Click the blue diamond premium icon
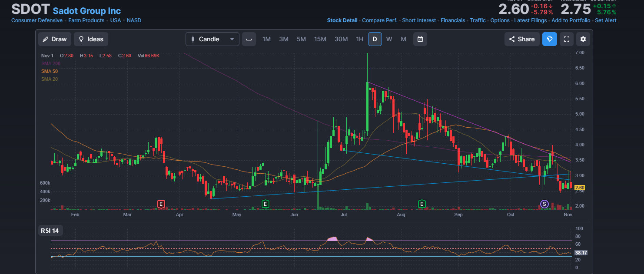This screenshot has height=274, width=644. tap(550, 39)
